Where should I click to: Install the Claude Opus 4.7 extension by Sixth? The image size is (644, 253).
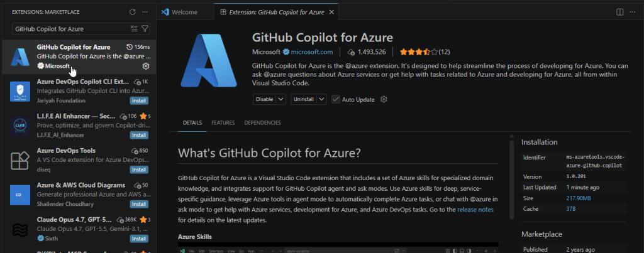pyautogui.click(x=139, y=238)
